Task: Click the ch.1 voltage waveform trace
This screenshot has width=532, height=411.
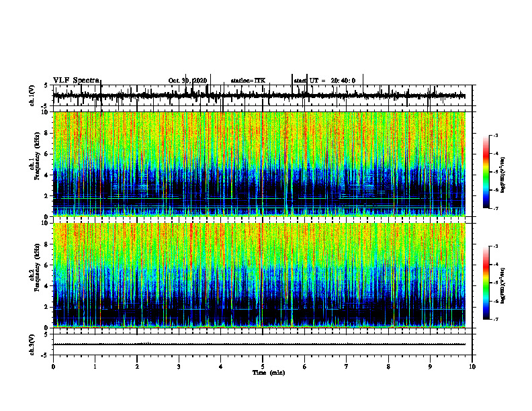Action: pos(259,96)
